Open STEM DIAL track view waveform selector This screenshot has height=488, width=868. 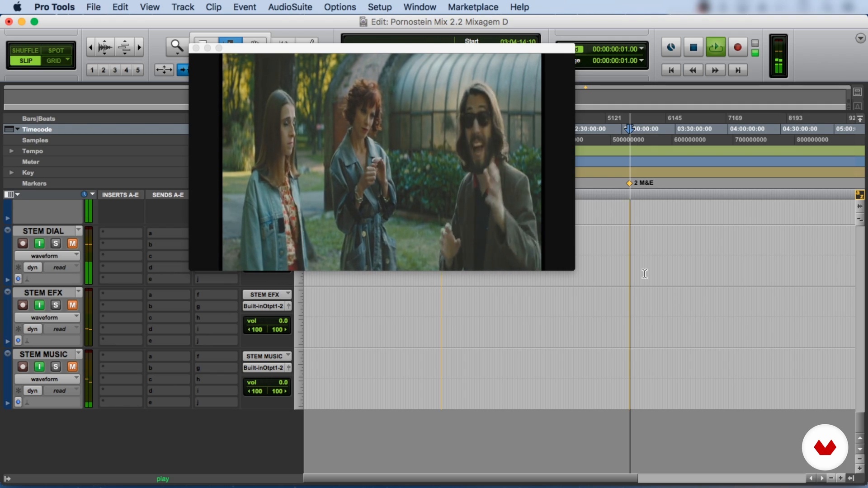coord(47,256)
